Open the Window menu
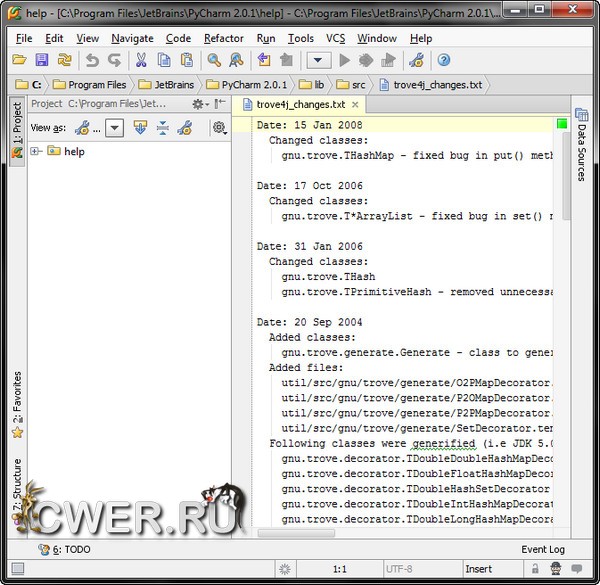Screen dimensions: 600x585 tap(377, 38)
